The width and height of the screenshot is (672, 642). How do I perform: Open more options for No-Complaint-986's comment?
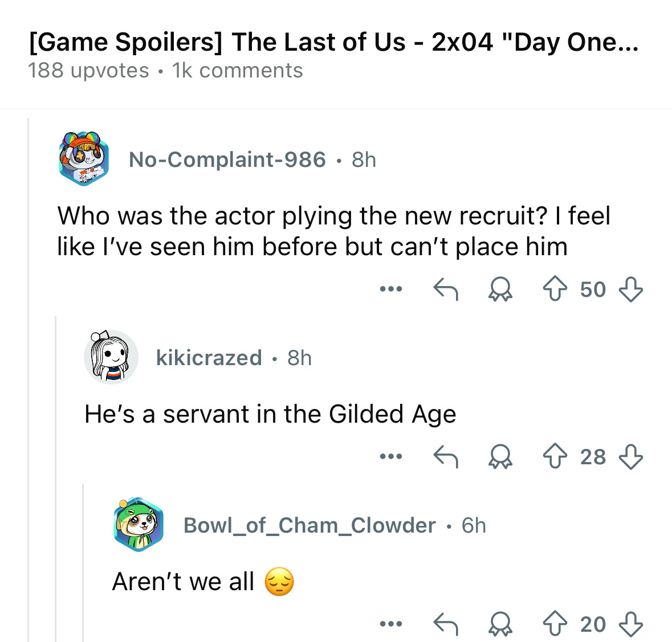391,289
